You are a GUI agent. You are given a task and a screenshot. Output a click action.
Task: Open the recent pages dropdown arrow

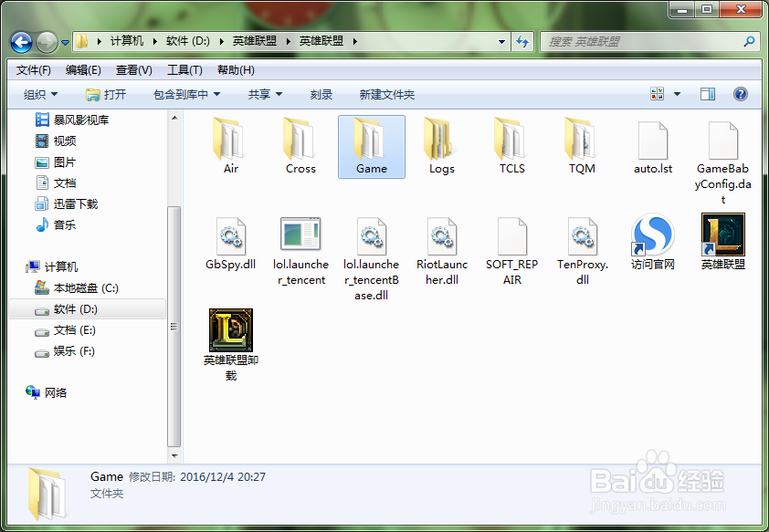point(65,43)
